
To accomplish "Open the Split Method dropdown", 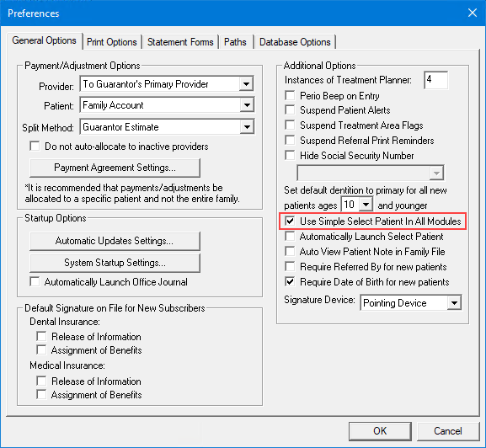I will point(247,127).
